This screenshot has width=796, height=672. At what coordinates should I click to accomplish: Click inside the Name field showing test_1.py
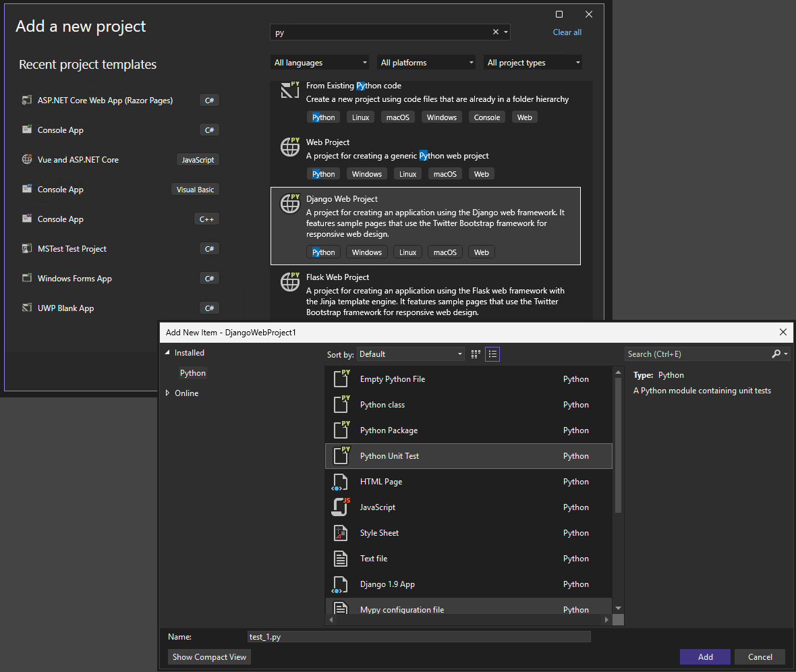[418, 636]
